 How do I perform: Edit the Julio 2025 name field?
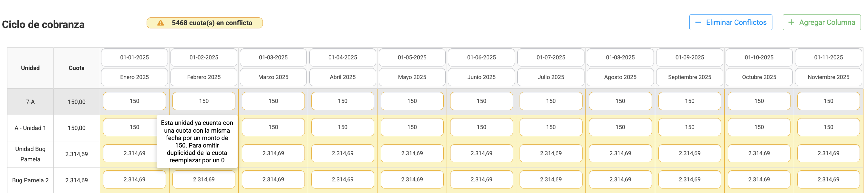551,77
